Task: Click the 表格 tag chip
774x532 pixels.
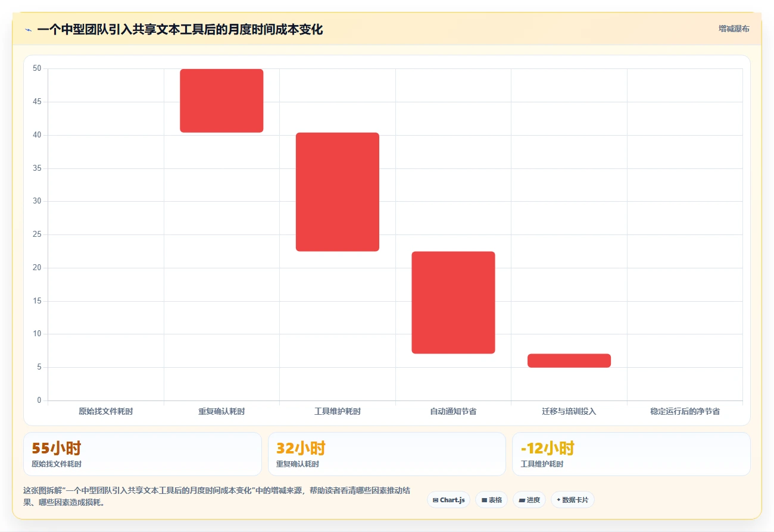Action: [x=491, y=500]
